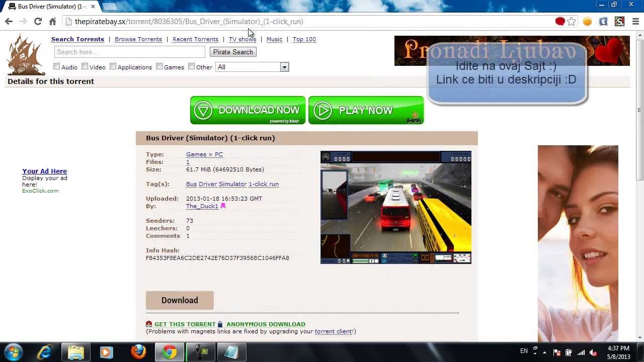Click the page vertical scrollbar thumb
The width and height of the screenshot is (644, 362).
(639, 109)
